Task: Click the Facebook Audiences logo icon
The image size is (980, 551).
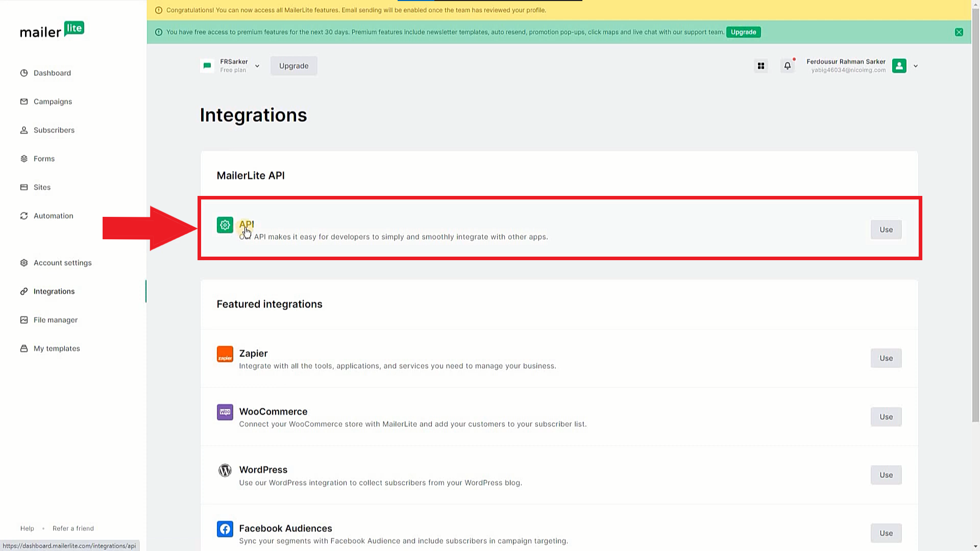Action: click(x=225, y=529)
